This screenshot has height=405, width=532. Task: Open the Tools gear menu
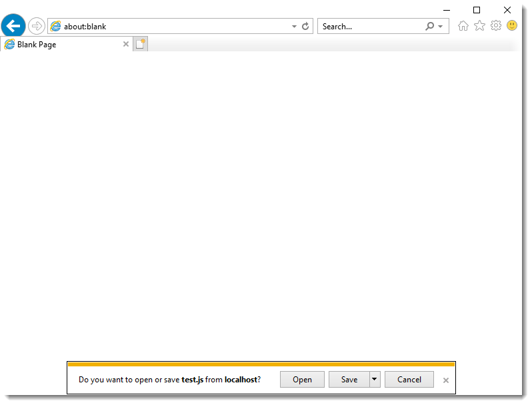[x=496, y=26]
